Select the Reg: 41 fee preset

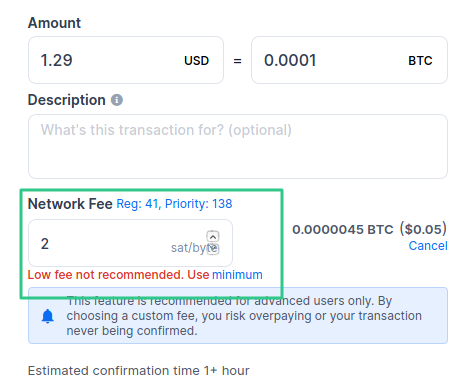137,204
